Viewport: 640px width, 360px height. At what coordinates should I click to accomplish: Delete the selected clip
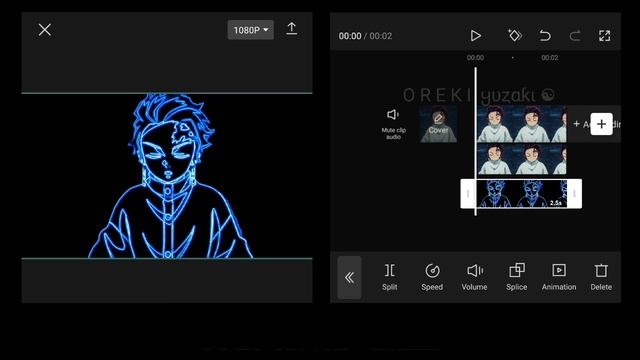[x=601, y=277]
